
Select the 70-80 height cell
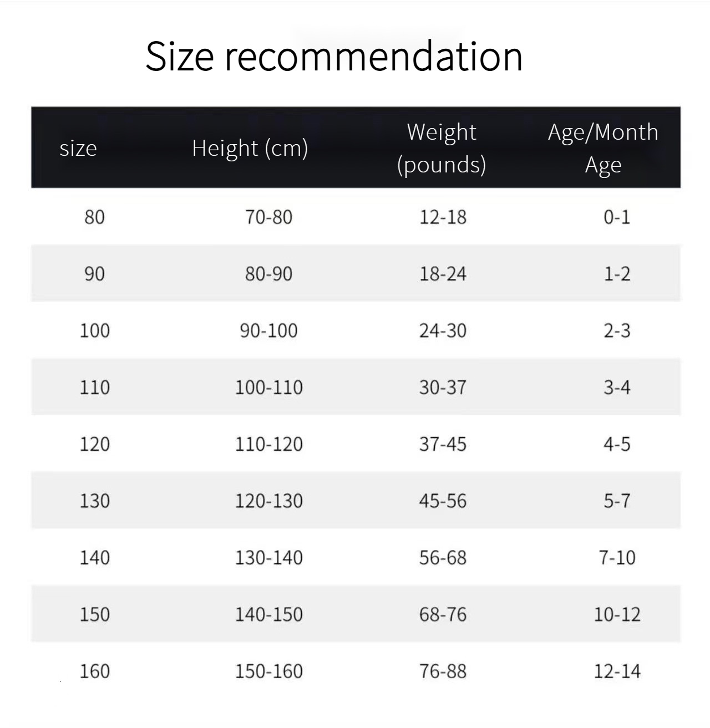pyautogui.click(x=269, y=217)
